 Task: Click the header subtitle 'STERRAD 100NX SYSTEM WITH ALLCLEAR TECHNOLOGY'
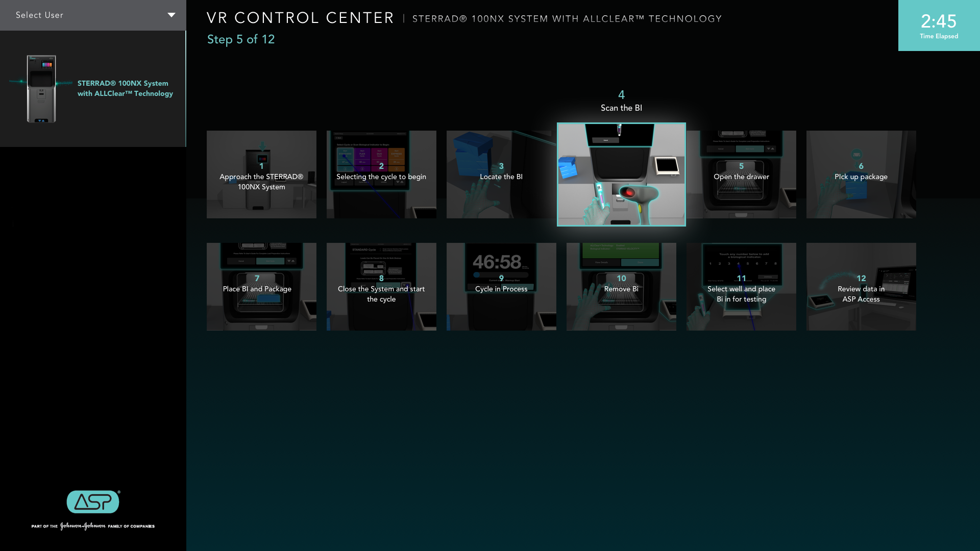[567, 19]
